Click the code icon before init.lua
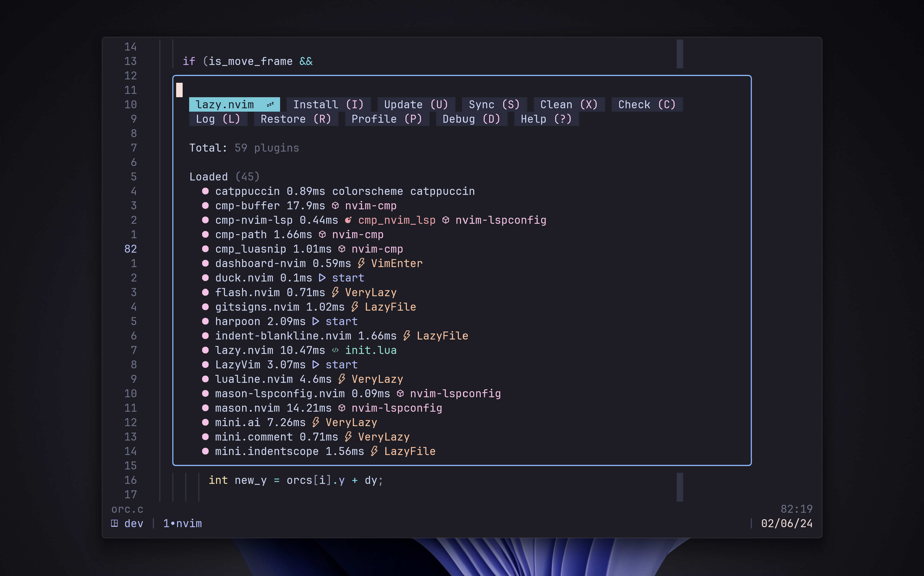This screenshot has height=576, width=924. point(335,350)
